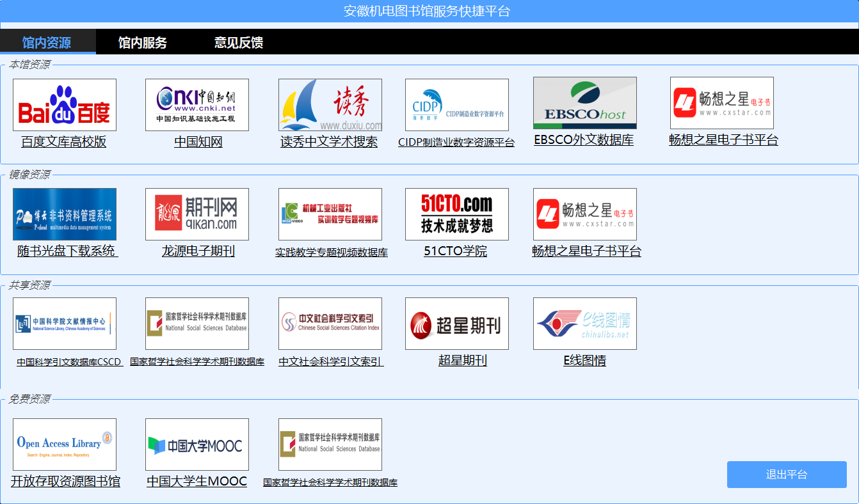Open the 中国科学院文献情报中心 logo
This screenshot has width=859, height=504.
tap(65, 324)
